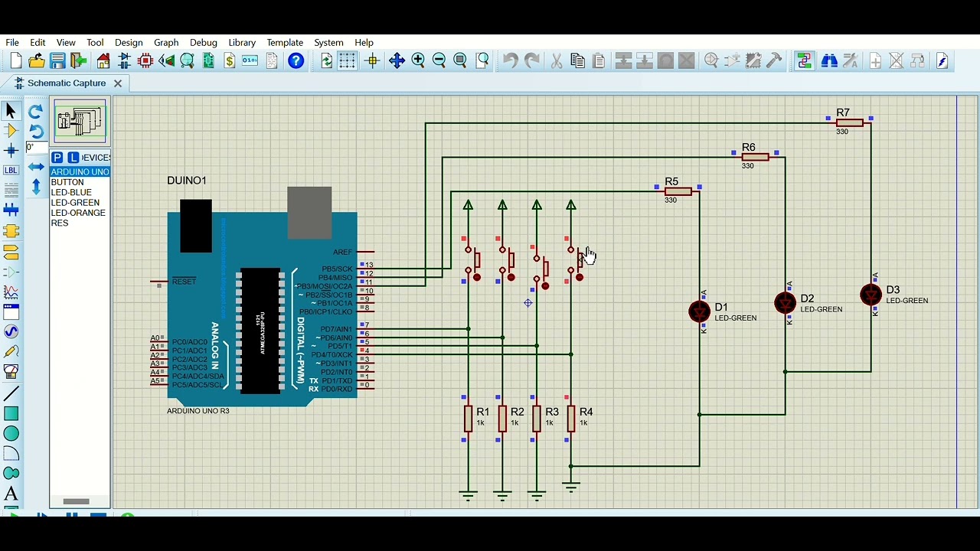Choose the Wire Label mode tool
Viewport: 980px width, 551px height.
(x=11, y=170)
